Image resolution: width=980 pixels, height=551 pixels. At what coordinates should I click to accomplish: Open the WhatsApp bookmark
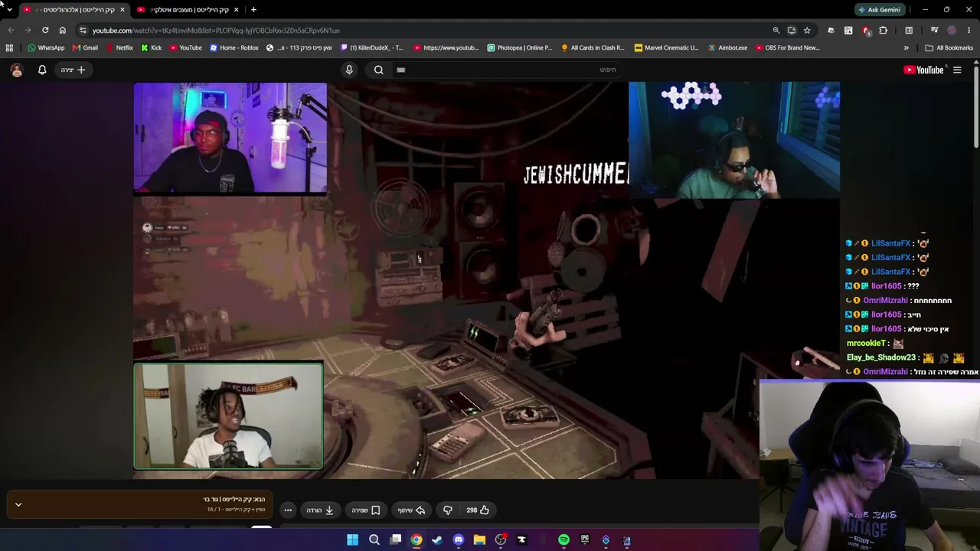[x=46, y=47]
